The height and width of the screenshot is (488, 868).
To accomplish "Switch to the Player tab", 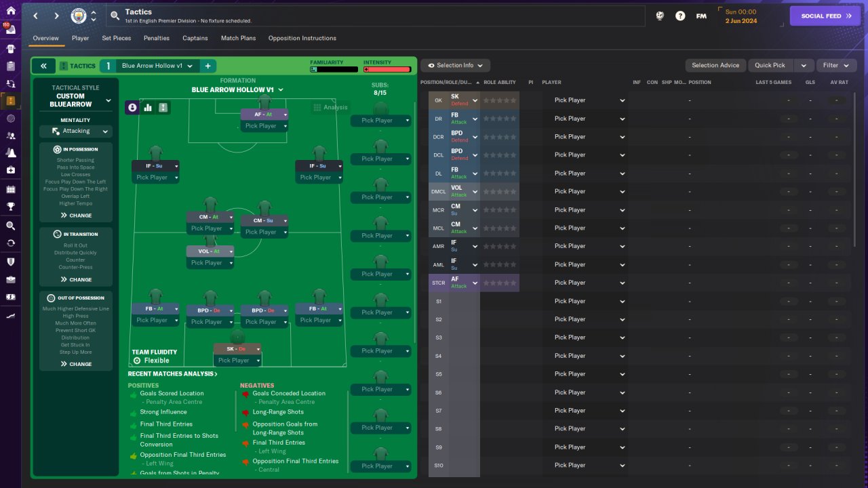I will [81, 38].
